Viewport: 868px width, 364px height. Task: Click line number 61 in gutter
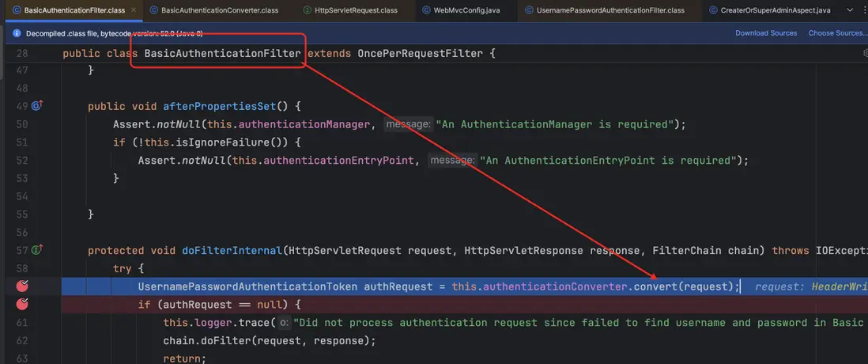pos(21,322)
